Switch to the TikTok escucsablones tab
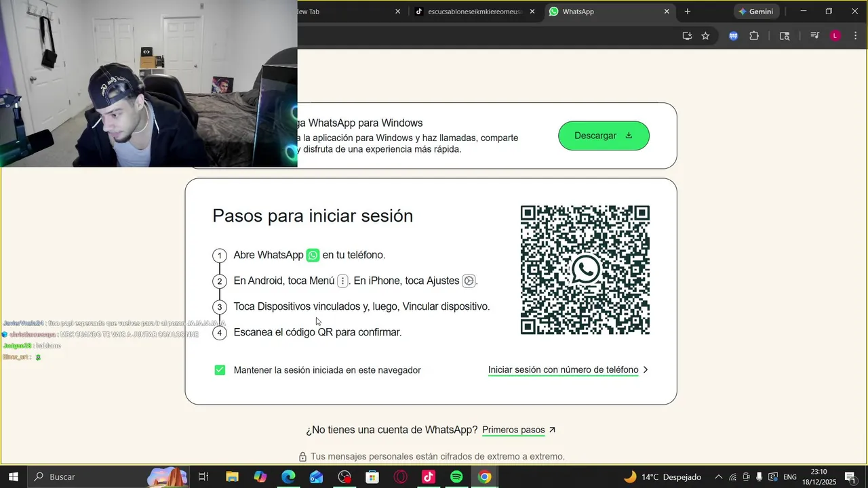 (475, 12)
